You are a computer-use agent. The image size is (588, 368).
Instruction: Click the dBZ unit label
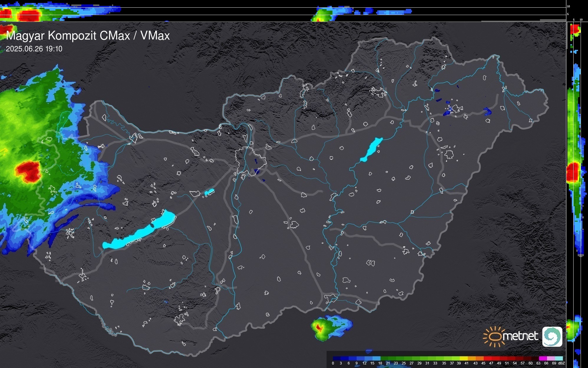(561, 363)
